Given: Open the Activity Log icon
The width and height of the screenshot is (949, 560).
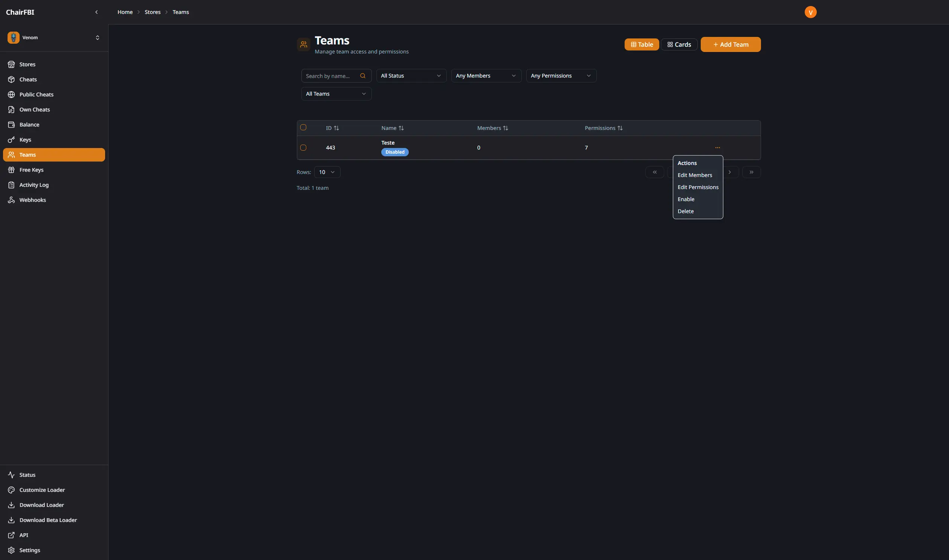Looking at the screenshot, I should [x=12, y=185].
